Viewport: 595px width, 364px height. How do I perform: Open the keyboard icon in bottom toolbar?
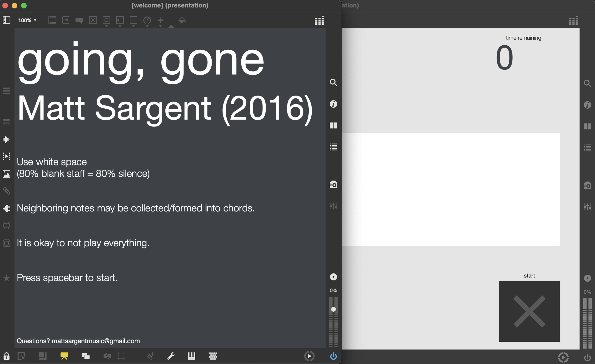pyautogui.click(x=213, y=356)
